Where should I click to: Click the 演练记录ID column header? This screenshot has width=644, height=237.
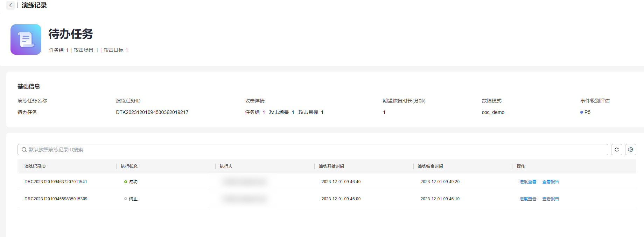click(x=35, y=166)
